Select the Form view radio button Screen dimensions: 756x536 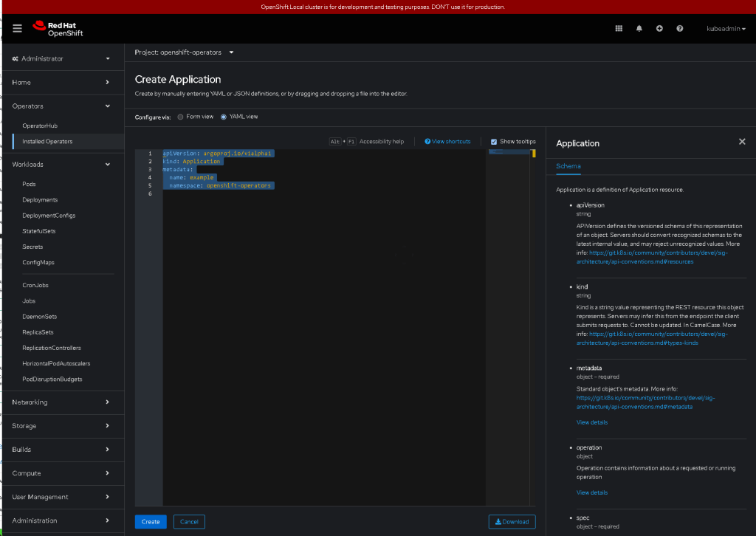[180, 117]
